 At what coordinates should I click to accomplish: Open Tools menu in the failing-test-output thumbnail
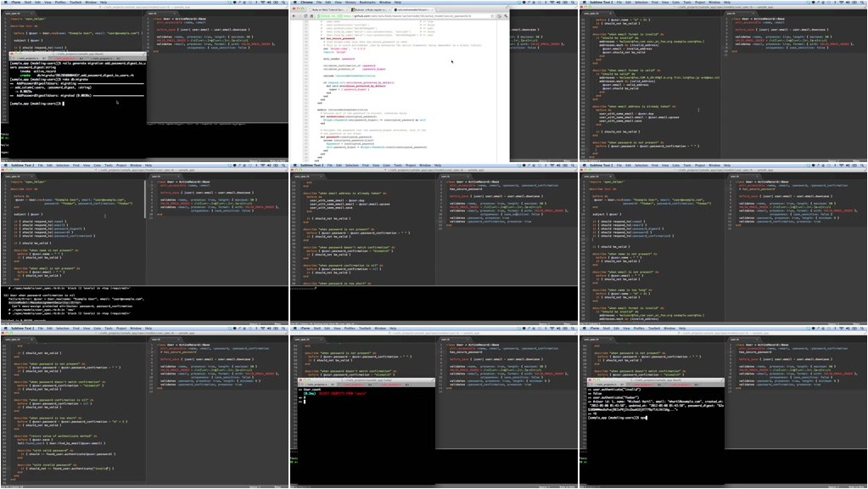click(109, 165)
